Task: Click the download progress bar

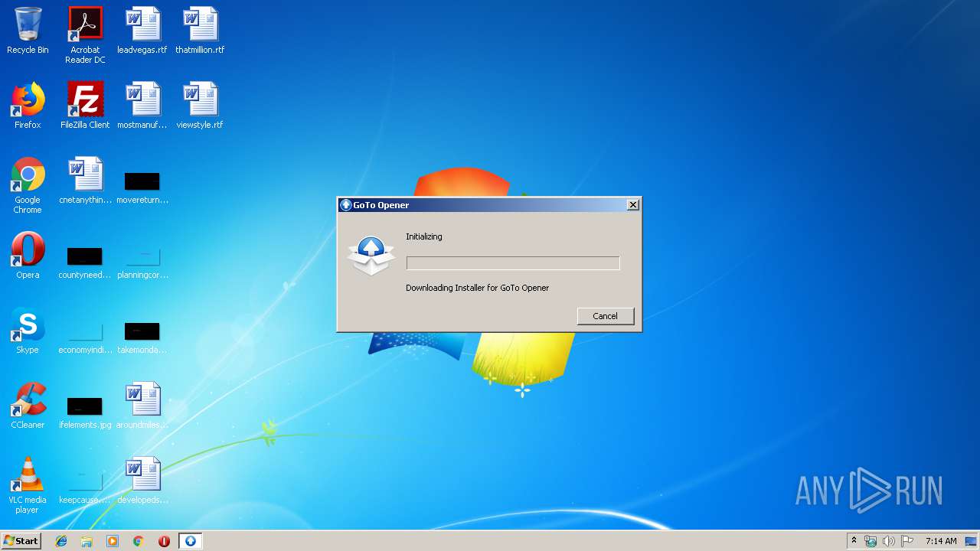Action: tap(513, 263)
